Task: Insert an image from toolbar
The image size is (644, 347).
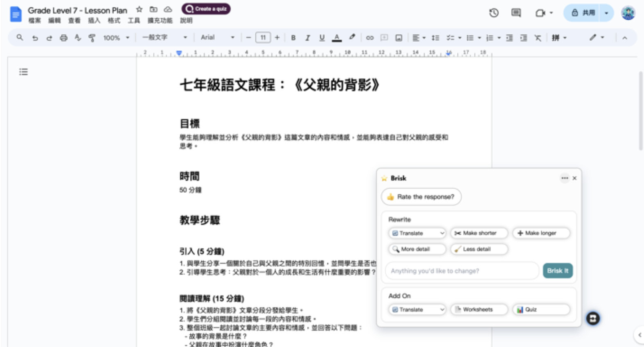Action: pos(399,38)
